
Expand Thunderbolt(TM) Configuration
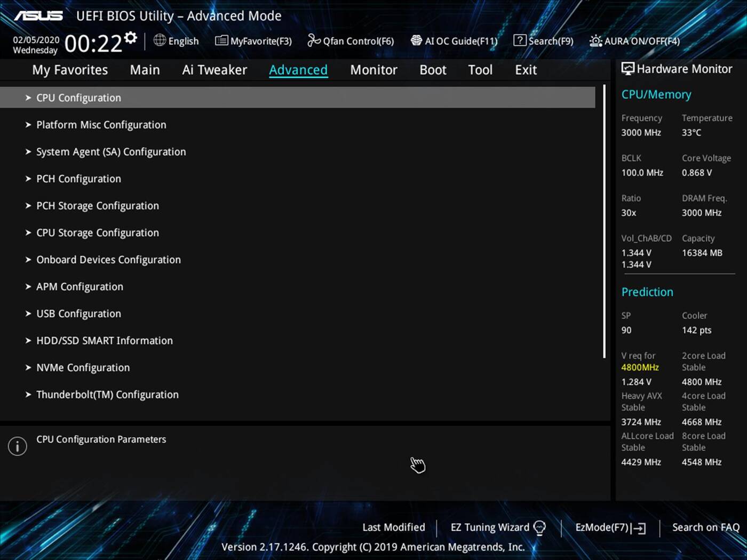tap(107, 394)
